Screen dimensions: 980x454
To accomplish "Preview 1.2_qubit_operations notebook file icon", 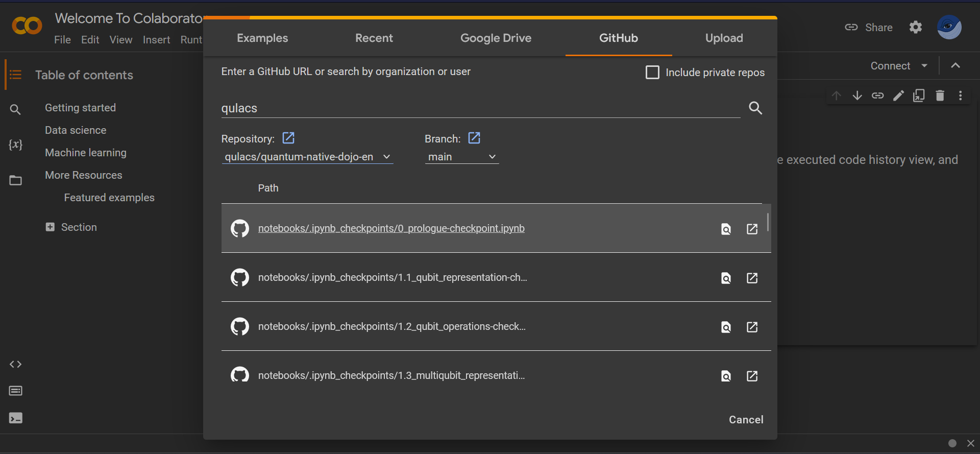I will tap(726, 327).
